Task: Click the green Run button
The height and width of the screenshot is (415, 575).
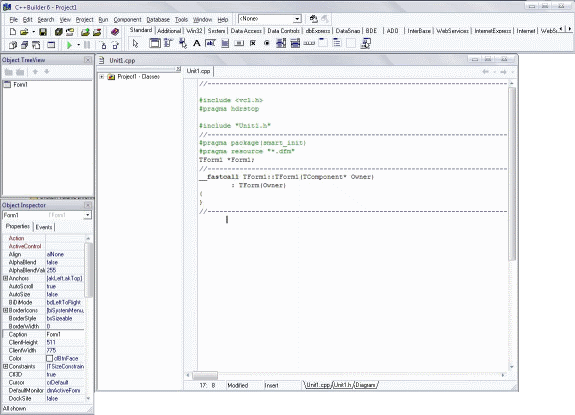Action: coord(69,45)
